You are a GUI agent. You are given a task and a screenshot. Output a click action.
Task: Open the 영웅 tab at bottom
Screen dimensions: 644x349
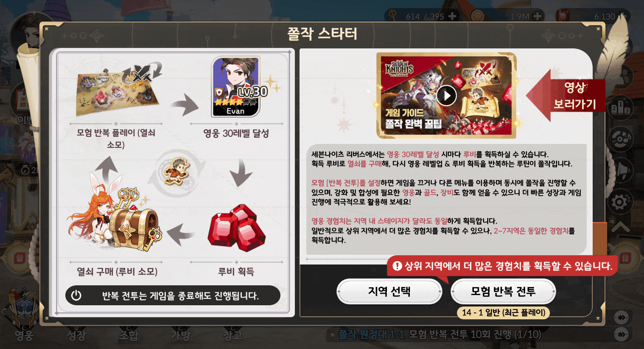[24, 335]
